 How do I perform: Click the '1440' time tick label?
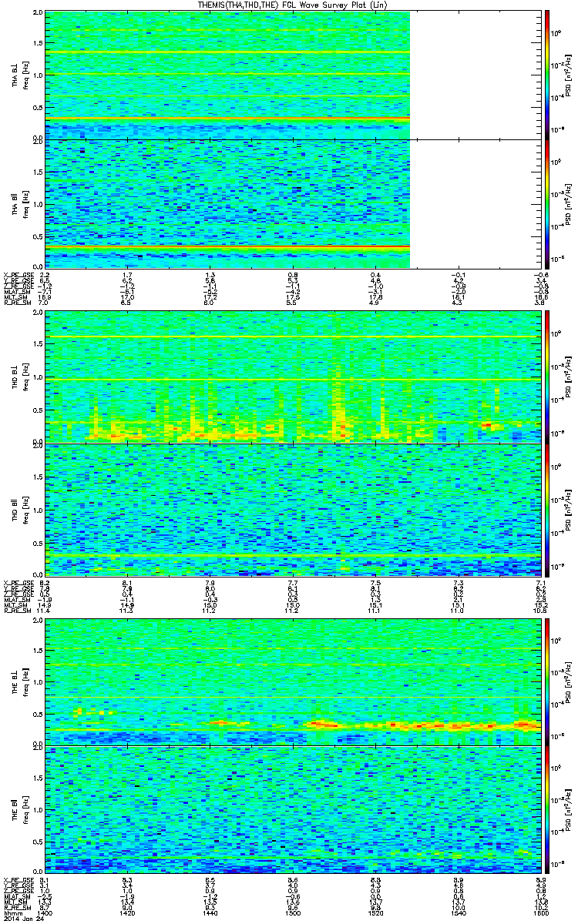point(211,912)
